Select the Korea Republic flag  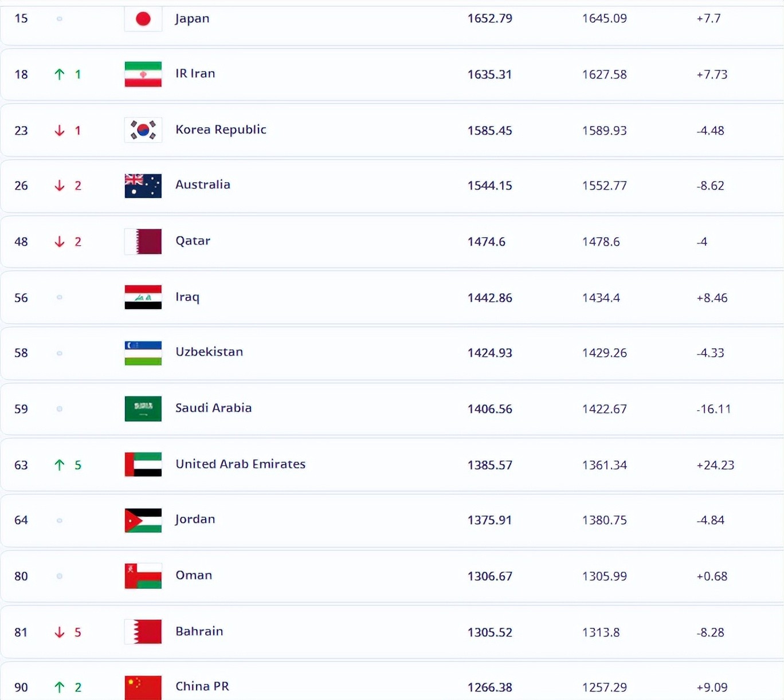coord(143,130)
